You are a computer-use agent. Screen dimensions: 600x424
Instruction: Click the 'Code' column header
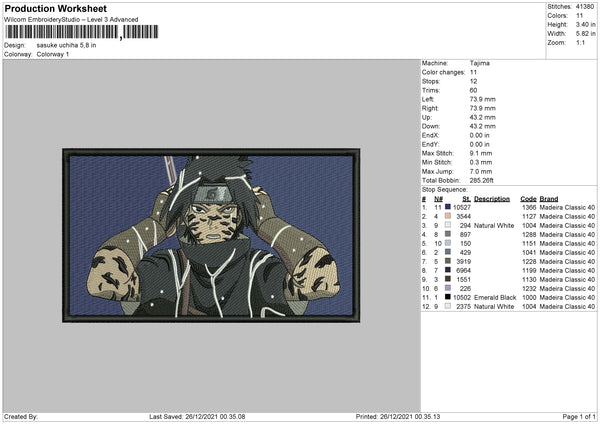pos(528,199)
